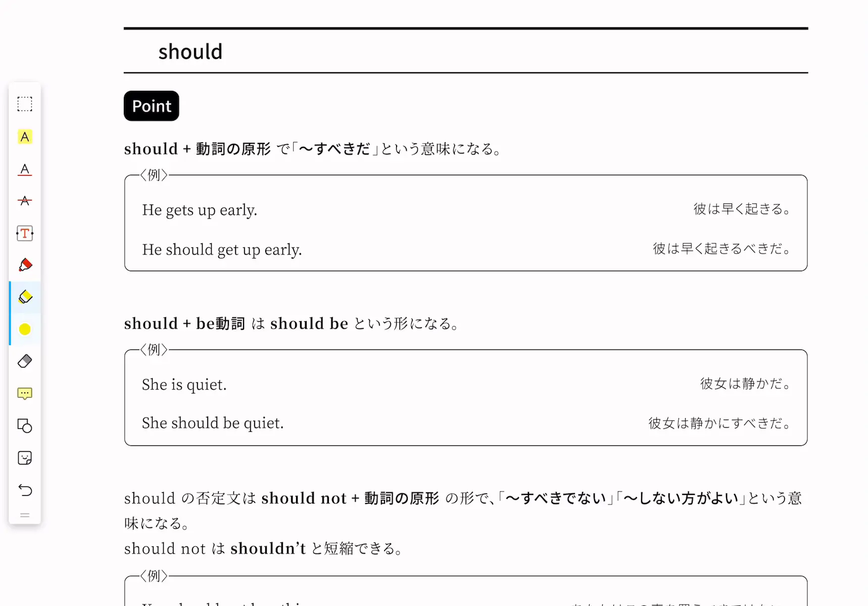The height and width of the screenshot is (606, 868).
Task: Click sentence "He should get up early."
Action: coord(222,249)
